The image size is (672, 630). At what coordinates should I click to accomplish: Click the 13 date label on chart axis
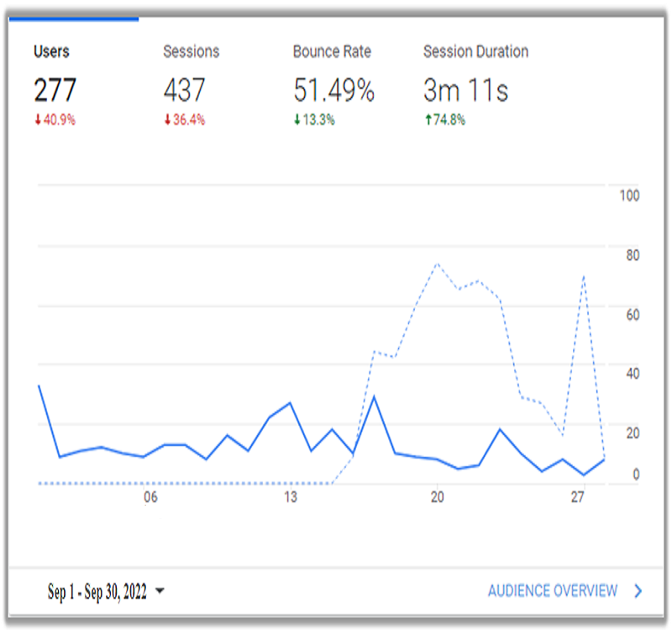pyautogui.click(x=291, y=498)
